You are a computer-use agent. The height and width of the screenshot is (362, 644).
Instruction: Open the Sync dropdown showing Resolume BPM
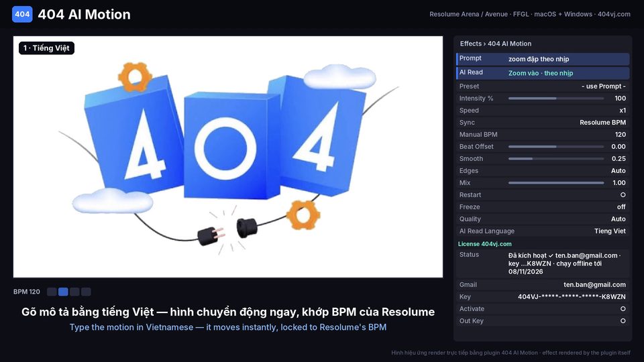(602, 122)
